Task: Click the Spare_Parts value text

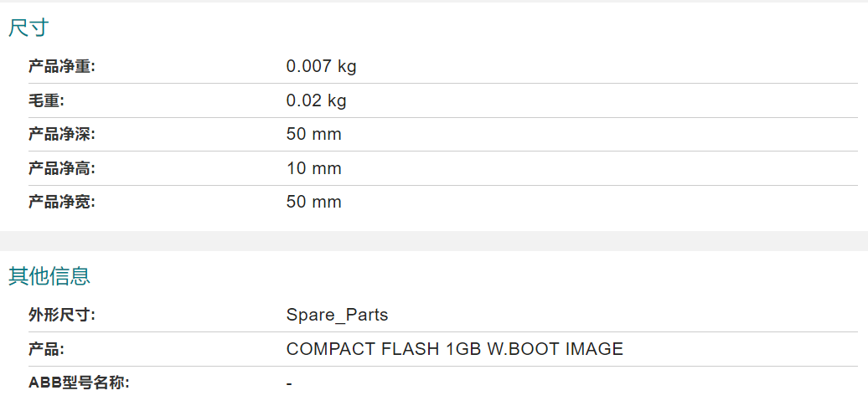Action: [x=337, y=316]
